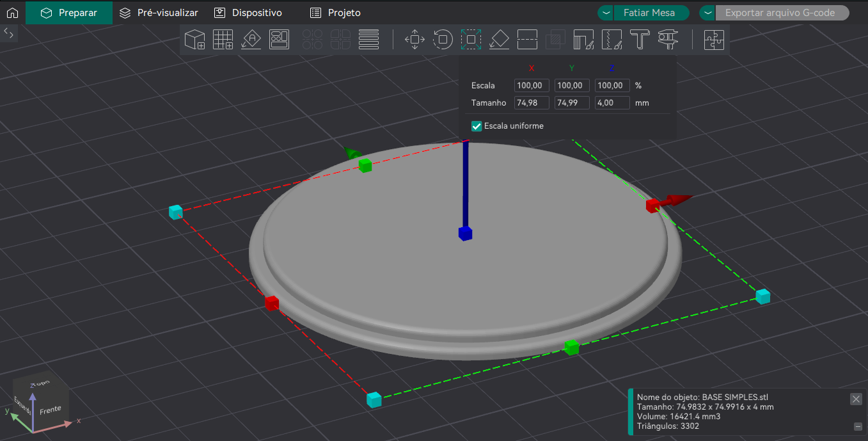Image resolution: width=868 pixels, height=441 pixels.
Task: Open the Dispositivo tab
Action: (x=248, y=13)
